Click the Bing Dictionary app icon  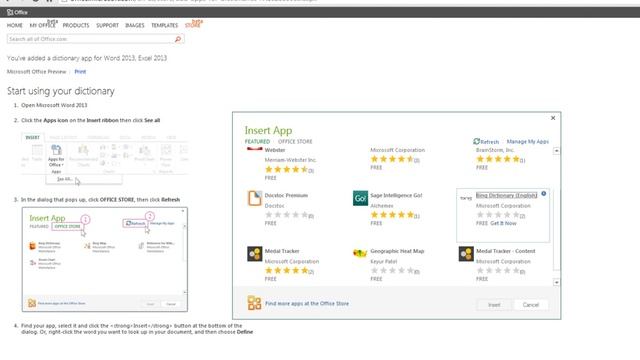pyautogui.click(x=466, y=198)
